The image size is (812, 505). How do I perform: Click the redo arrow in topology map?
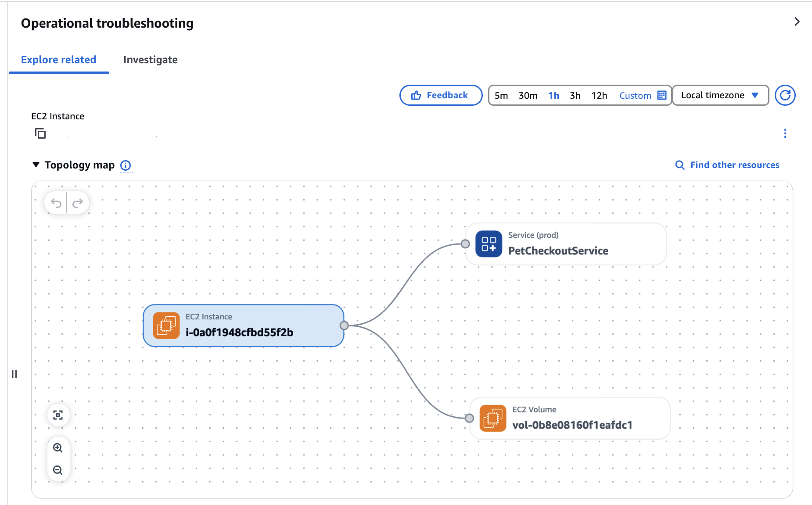[x=78, y=203]
